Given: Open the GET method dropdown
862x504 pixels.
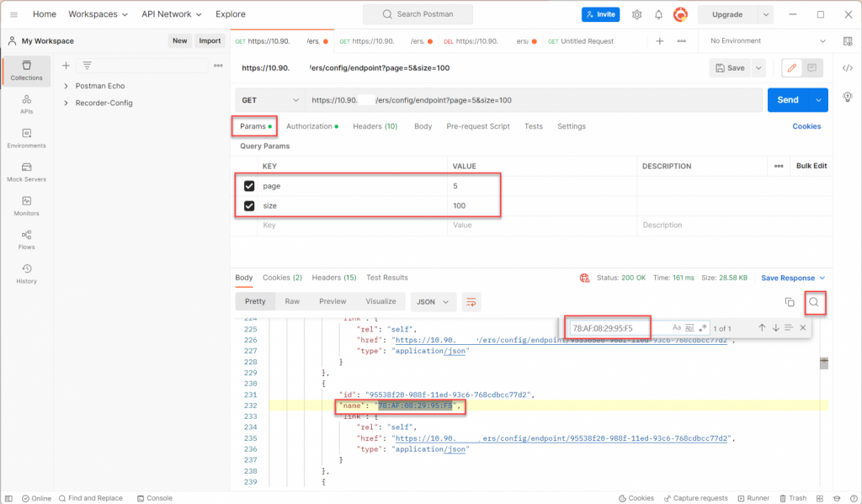Looking at the screenshot, I should coord(269,99).
